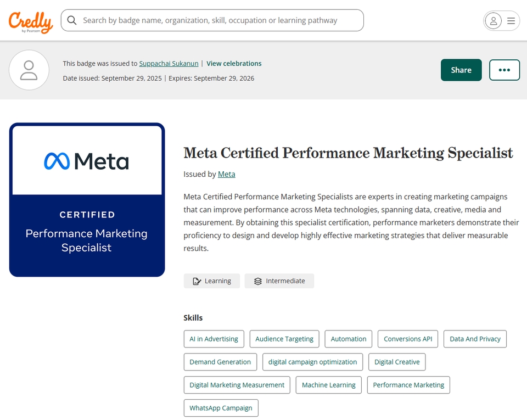Click View celebrations link
The image size is (527, 420).
[x=234, y=64]
